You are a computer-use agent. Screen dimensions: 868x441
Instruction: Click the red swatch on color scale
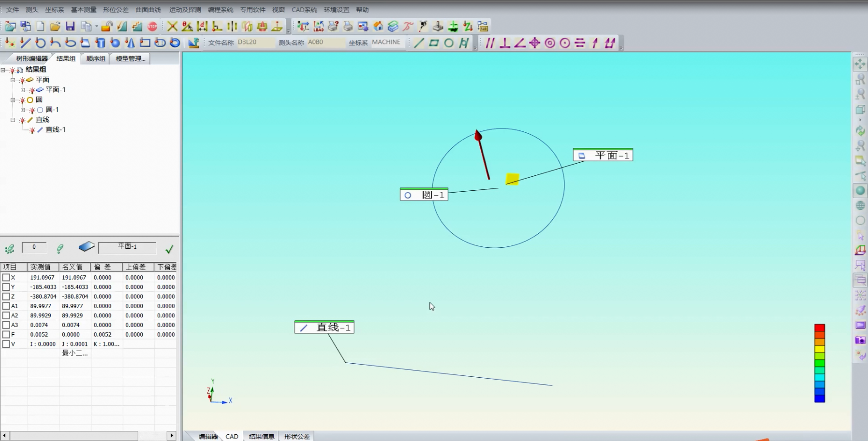pos(819,328)
